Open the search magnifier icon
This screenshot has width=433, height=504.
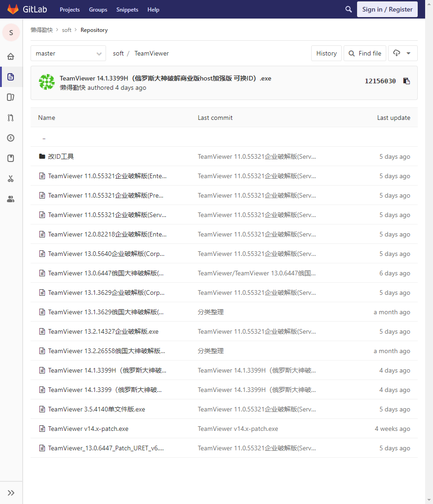tap(348, 9)
